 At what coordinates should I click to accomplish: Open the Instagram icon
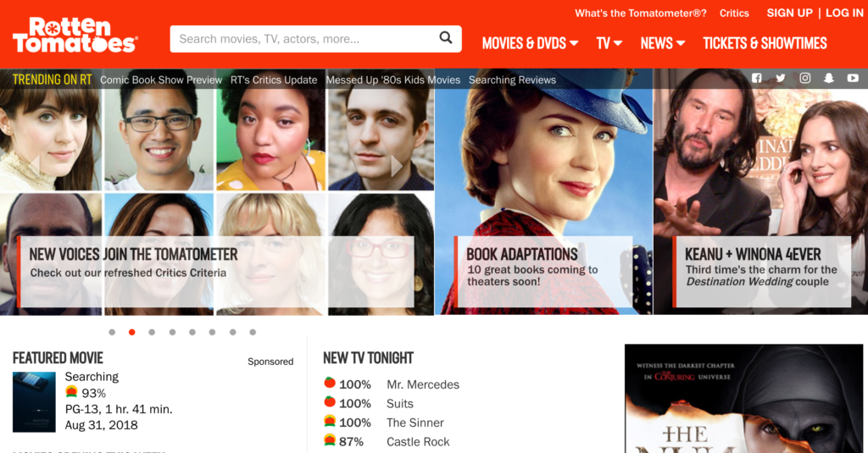[805, 78]
